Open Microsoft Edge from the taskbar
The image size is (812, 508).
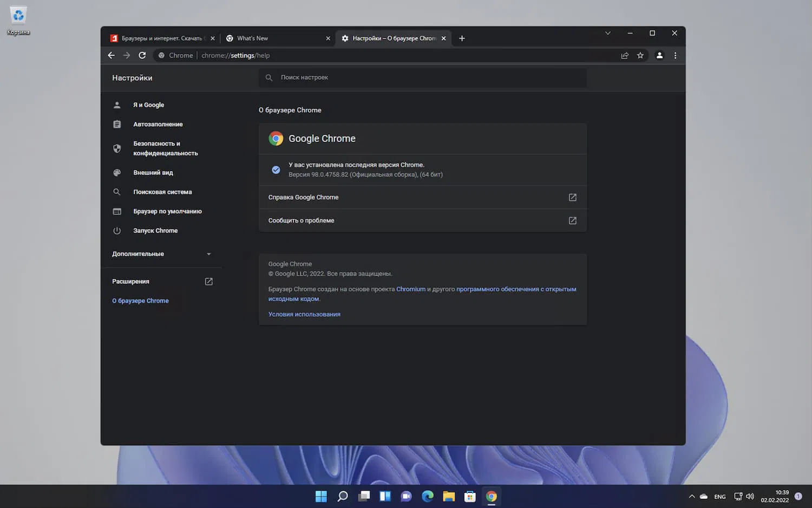click(428, 496)
